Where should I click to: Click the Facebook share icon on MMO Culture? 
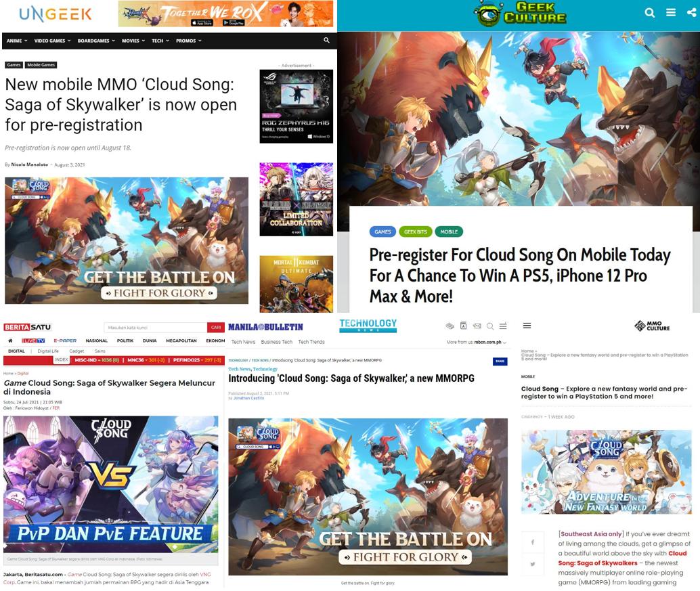(533, 542)
